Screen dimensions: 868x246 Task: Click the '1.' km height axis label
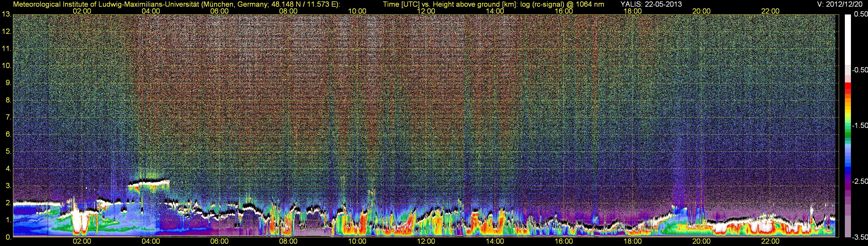(x=8, y=220)
